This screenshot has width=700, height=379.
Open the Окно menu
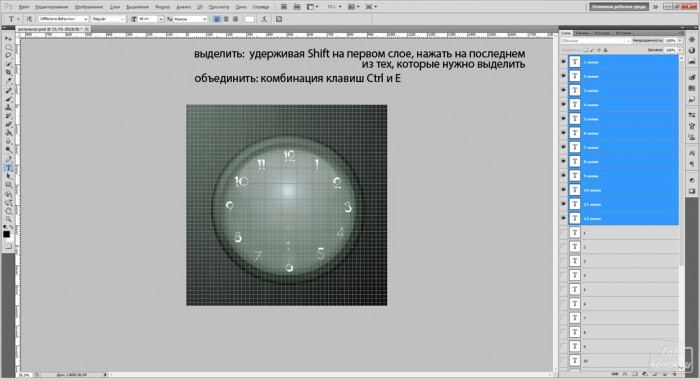tap(241, 7)
